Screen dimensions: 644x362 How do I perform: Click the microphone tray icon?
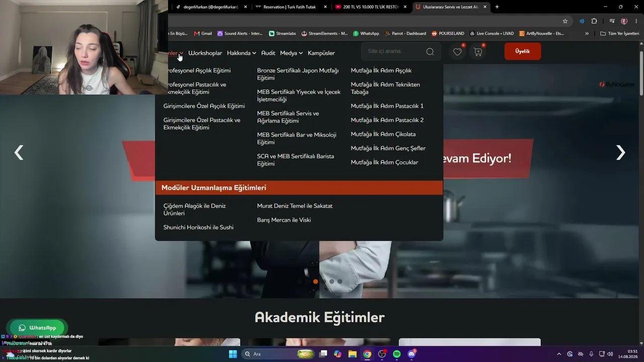pyautogui.click(x=591, y=354)
